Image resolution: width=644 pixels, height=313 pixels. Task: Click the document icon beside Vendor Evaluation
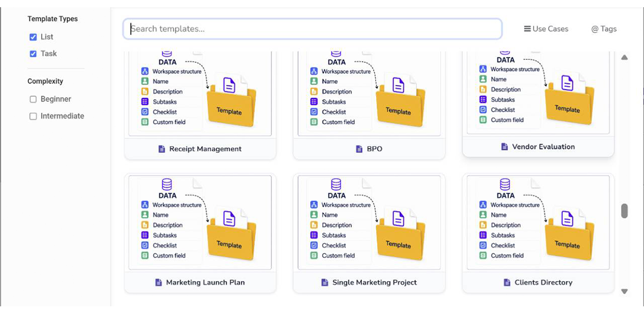(x=505, y=147)
